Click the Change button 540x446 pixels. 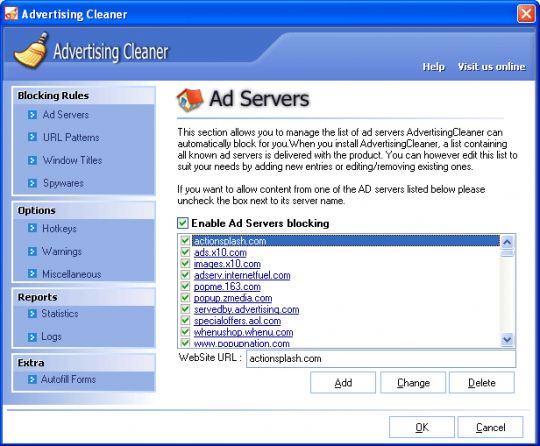point(413,383)
